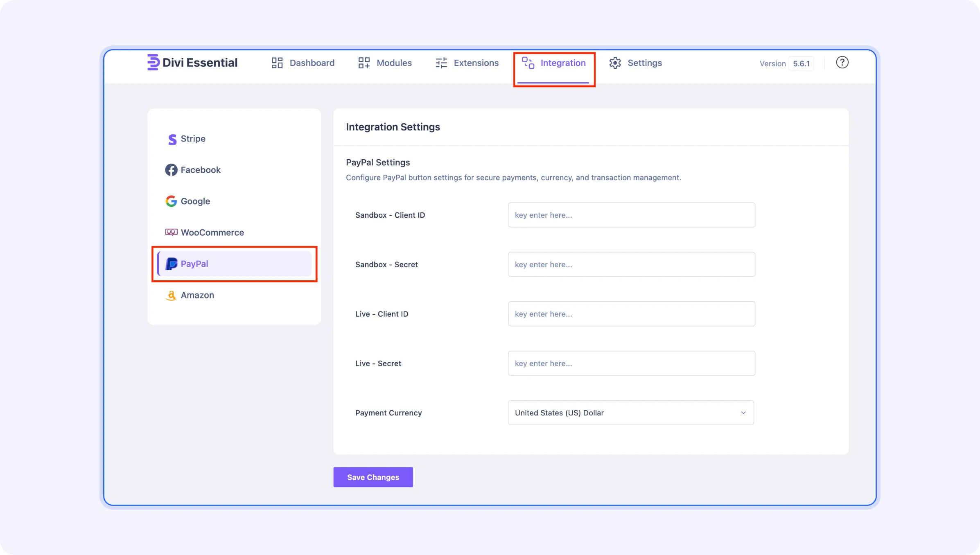The width and height of the screenshot is (980, 555).
Task: Focus the Sandbox - Client ID field
Action: pyautogui.click(x=631, y=215)
